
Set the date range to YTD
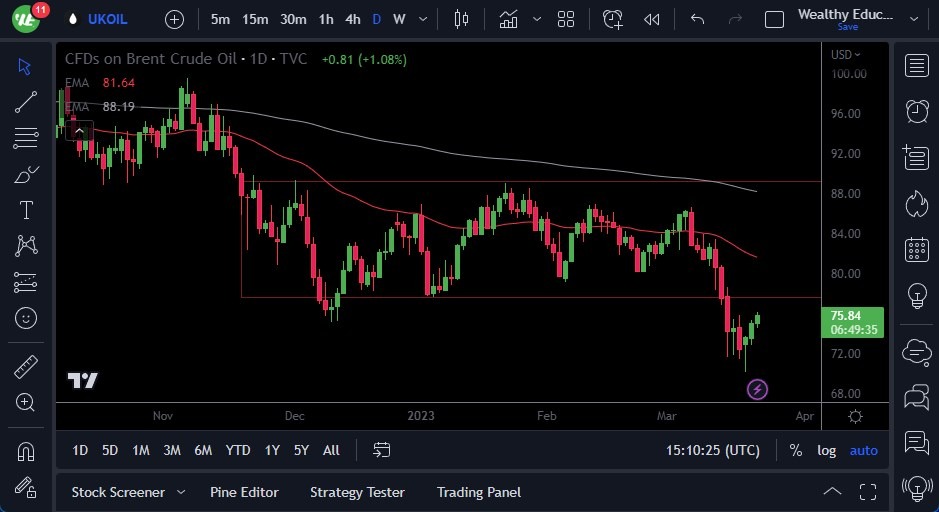[x=238, y=450]
